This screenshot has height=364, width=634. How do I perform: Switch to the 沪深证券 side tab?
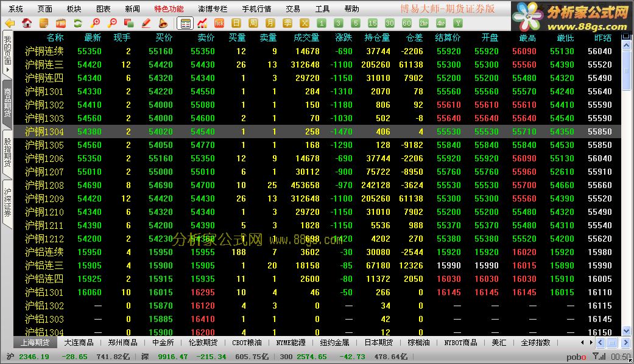(7, 203)
